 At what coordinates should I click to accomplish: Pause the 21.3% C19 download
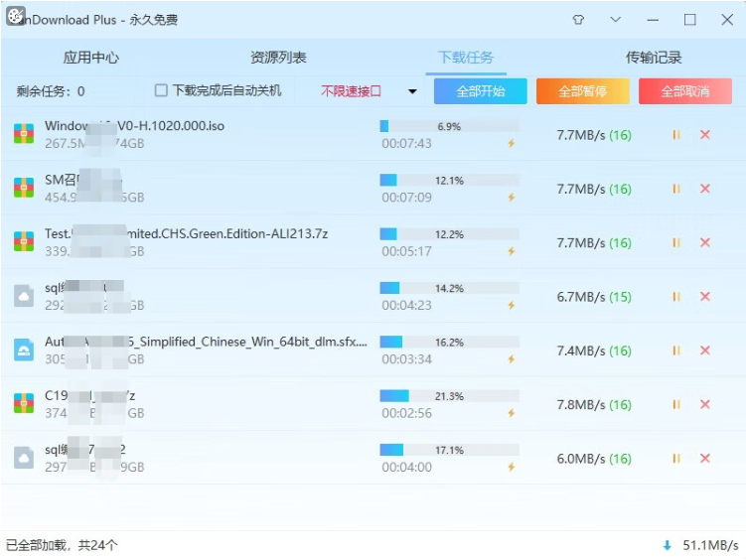[676, 404]
